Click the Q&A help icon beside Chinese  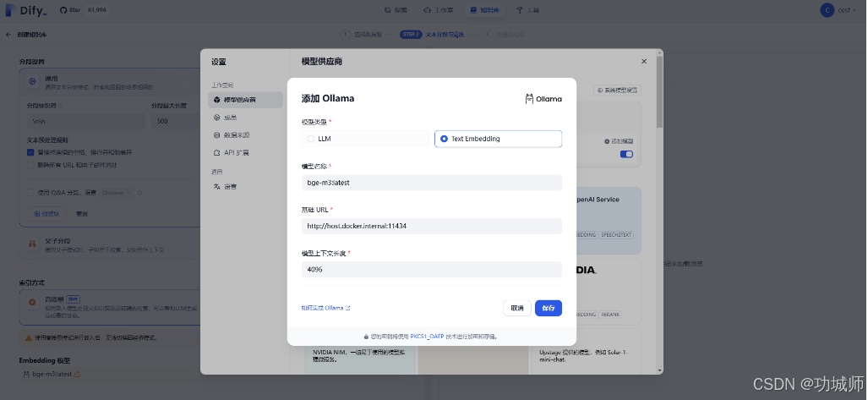(139, 193)
